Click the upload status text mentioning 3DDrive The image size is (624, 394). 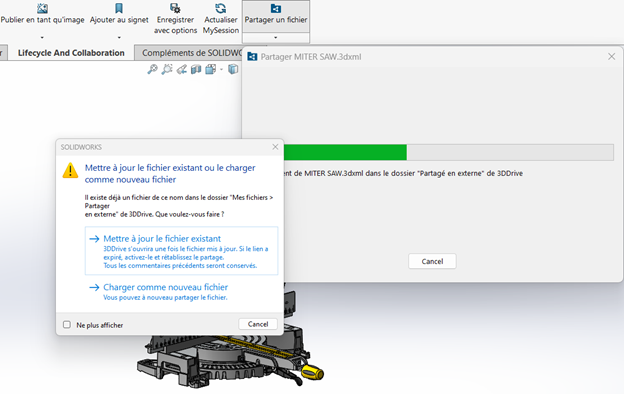tap(404, 174)
